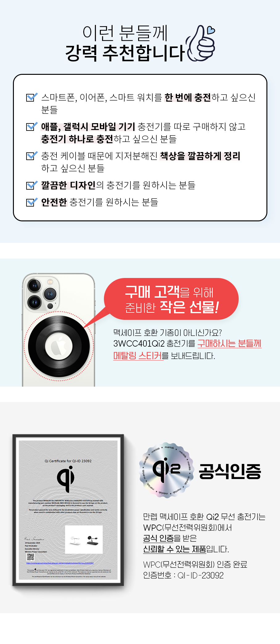The height and width of the screenshot is (644, 280).
Task: Click the holographic Qi2 certification badge
Action: pyautogui.click(x=167, y=469)
